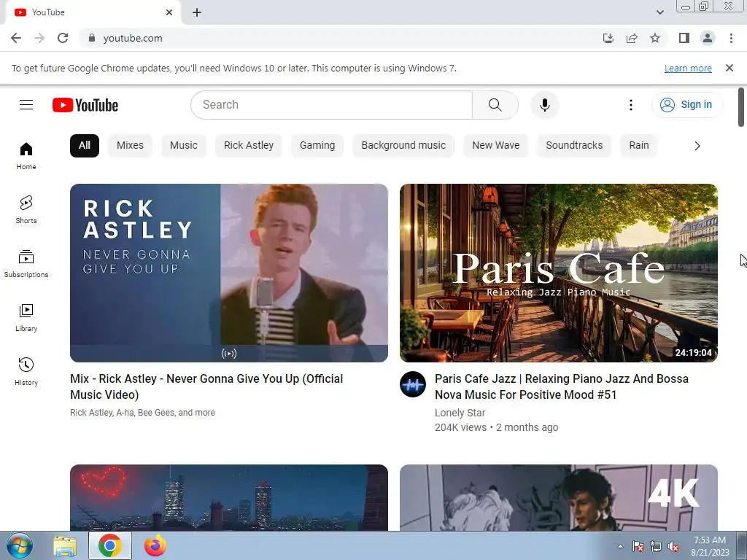747x560 pixels.
Task: Open the Chrome profile icon
Action: tap(708, 38)
